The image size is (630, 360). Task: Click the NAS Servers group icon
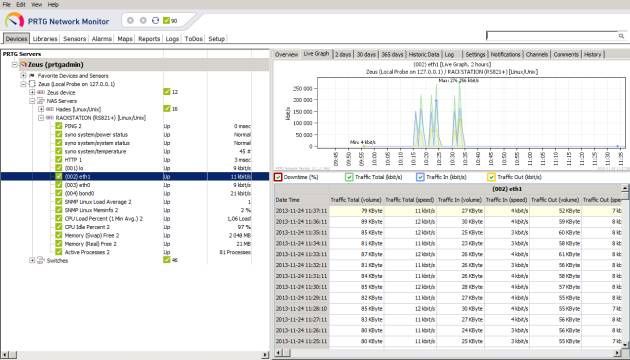point(41,101)
